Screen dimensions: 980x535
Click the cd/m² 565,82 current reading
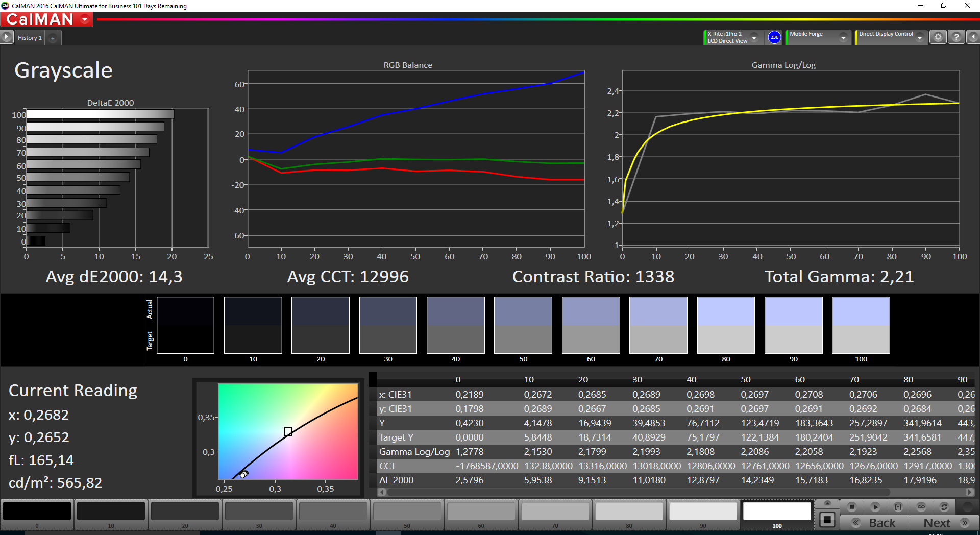click(55, 482)
